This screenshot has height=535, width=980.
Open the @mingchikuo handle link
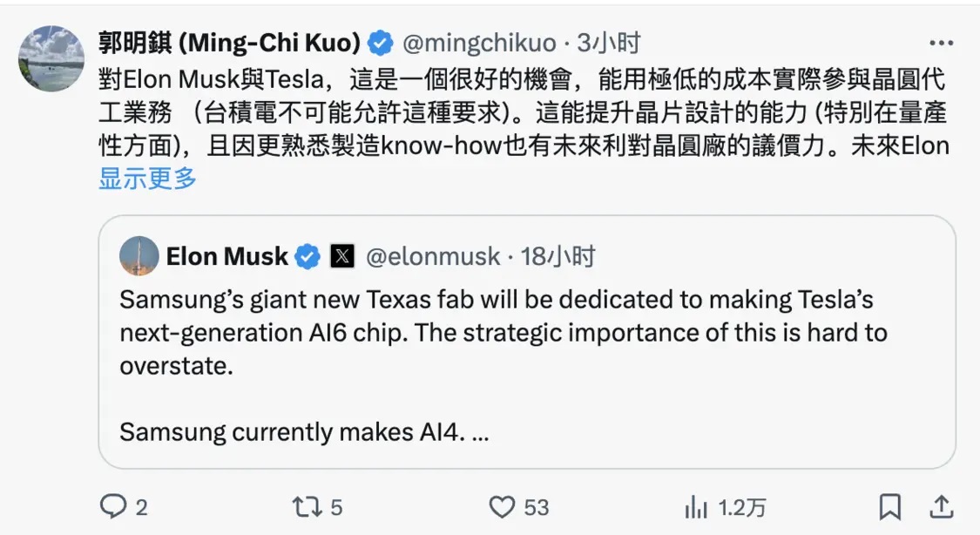(479, 43)
